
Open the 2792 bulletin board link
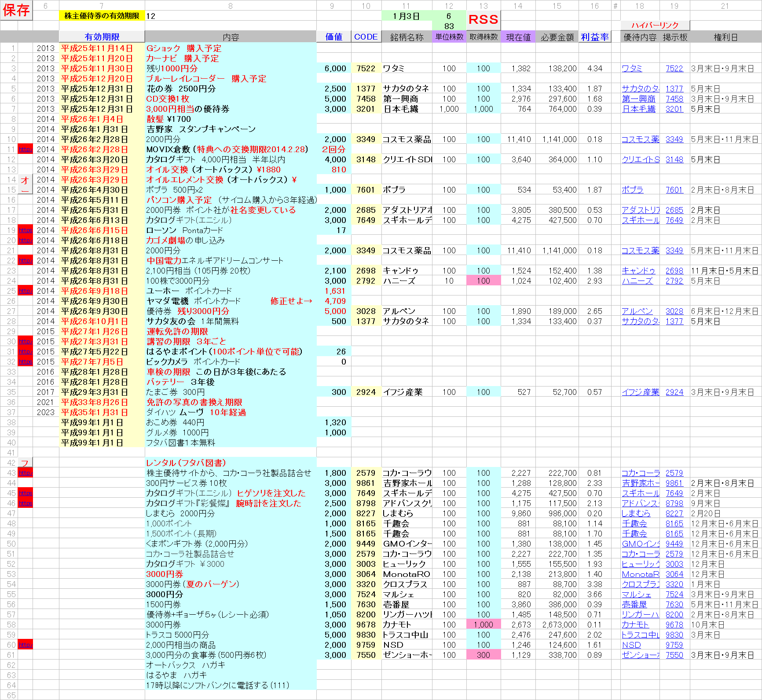674,281
